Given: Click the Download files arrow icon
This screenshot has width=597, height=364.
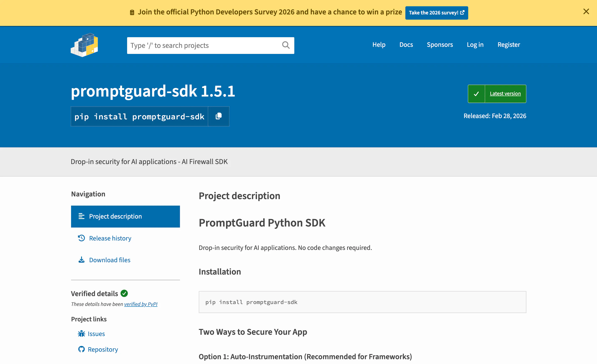Looking at the screenshot, I should click(81, 260).
